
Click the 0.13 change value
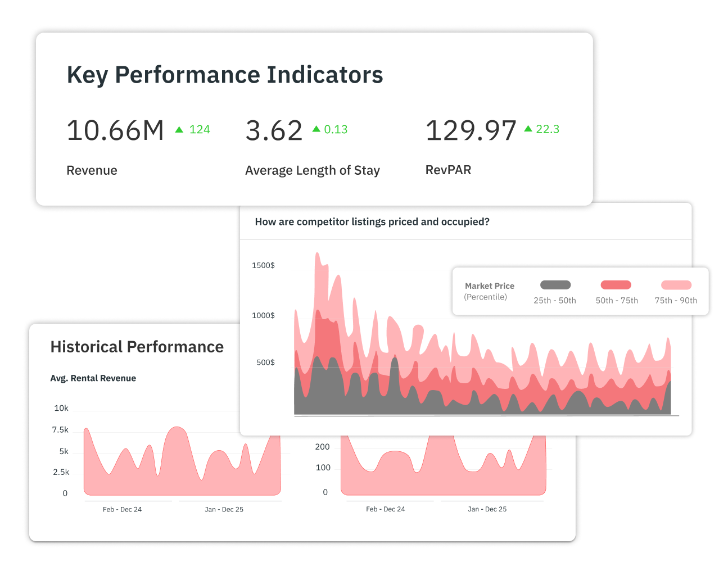pos(336,129)
